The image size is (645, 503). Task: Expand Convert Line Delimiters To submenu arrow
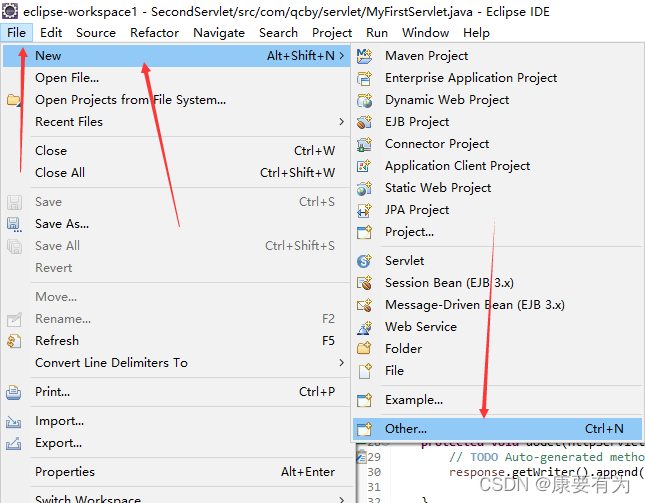point(342,363)
